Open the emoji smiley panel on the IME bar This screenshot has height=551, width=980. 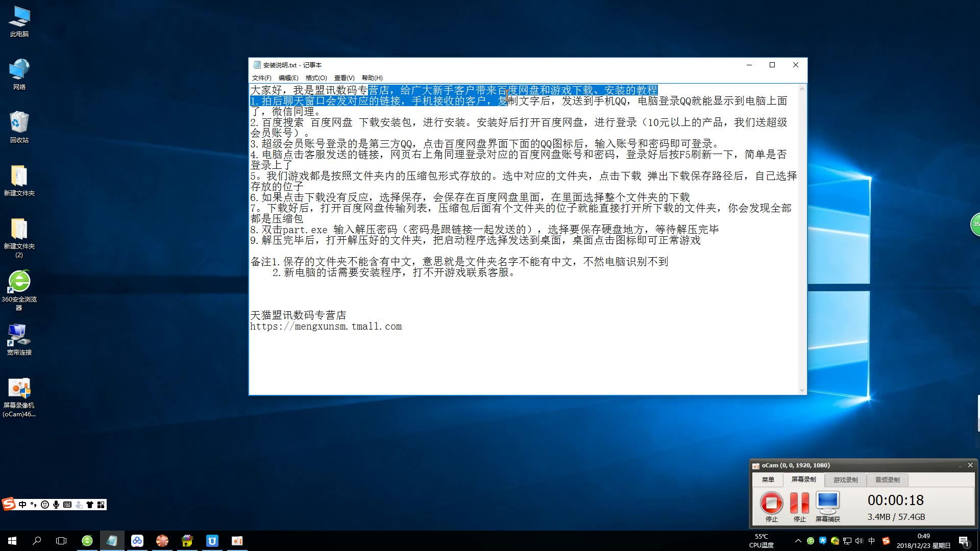(45, 505)
